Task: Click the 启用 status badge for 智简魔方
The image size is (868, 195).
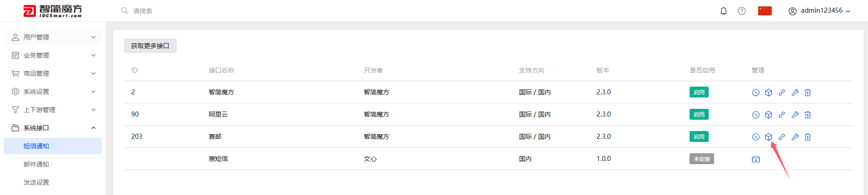Action: [x=699, y=92]
